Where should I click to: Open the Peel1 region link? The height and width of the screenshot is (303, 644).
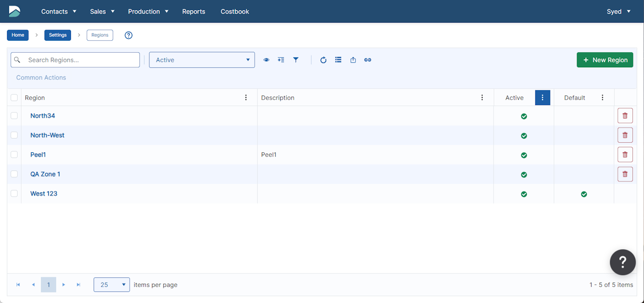pos(38,155)
